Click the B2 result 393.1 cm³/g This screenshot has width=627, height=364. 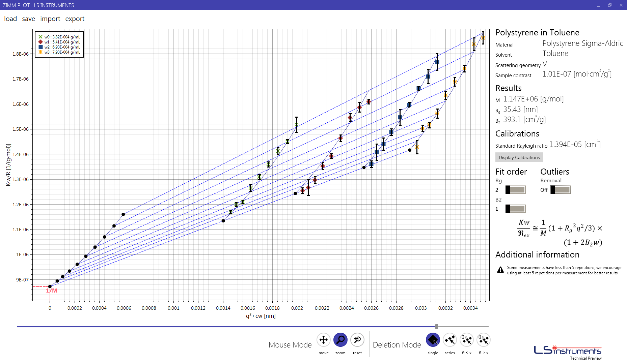point(524,119)
